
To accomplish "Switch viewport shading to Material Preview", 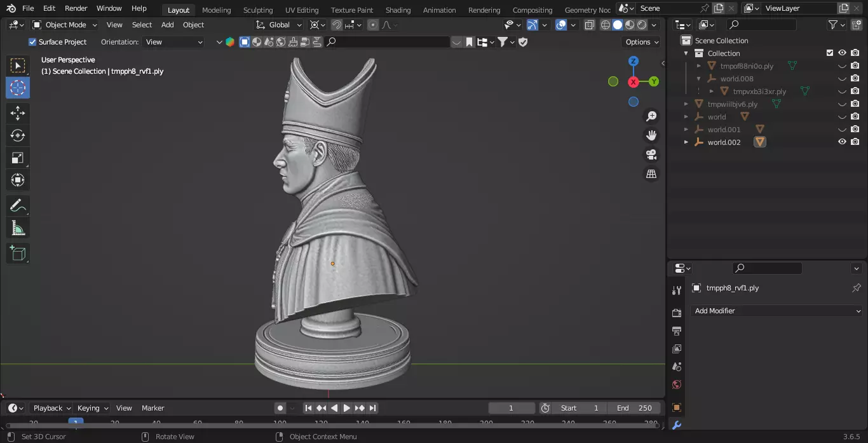I will 630,25.
